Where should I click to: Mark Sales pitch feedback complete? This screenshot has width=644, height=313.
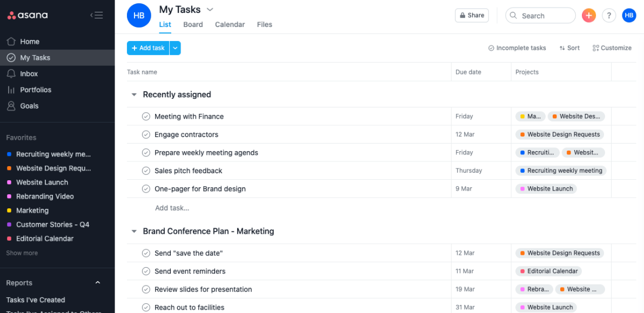click(x=146, y=171)
